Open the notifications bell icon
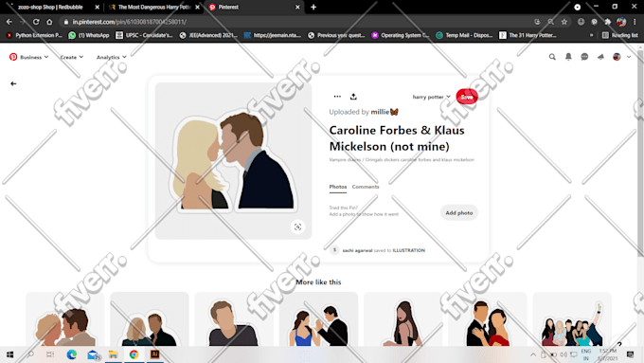 568,57
